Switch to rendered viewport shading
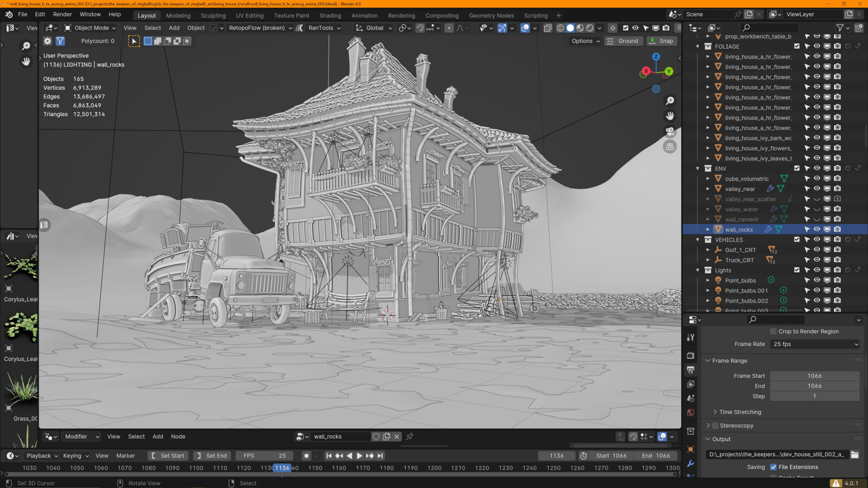Viewport: 868px width, 488px height. [x=590, y=28]
